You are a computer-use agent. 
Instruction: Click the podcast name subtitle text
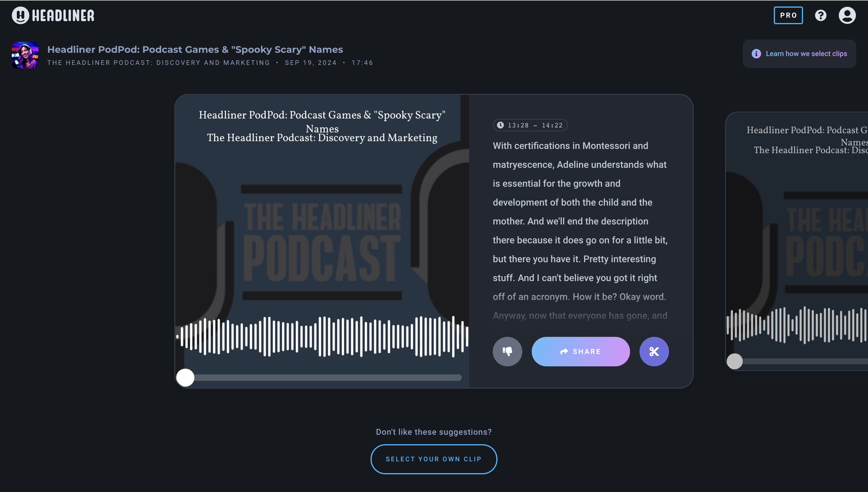tap(159, 63)
